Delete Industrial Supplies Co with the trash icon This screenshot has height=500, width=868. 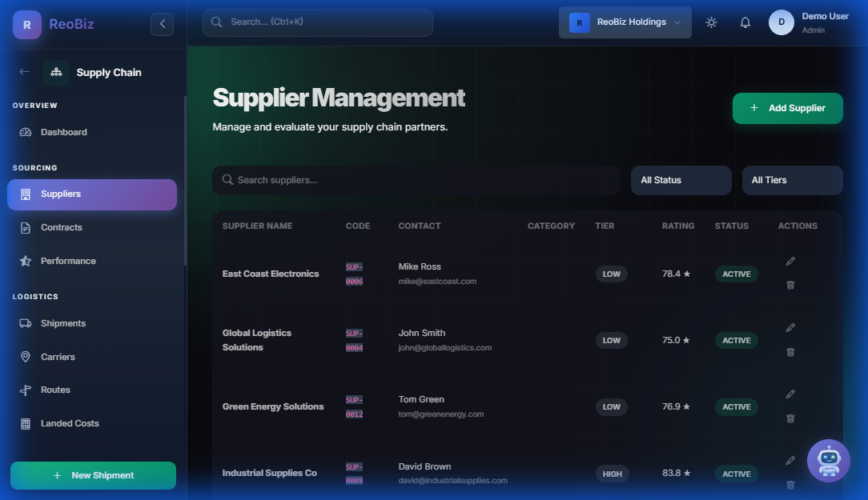pos(790,485)
